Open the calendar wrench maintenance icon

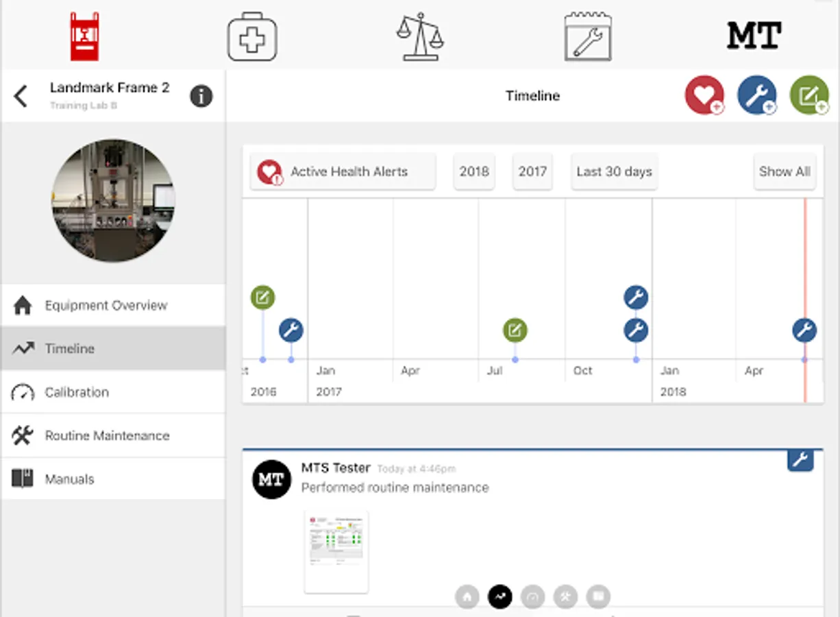[x=588, y=36]
